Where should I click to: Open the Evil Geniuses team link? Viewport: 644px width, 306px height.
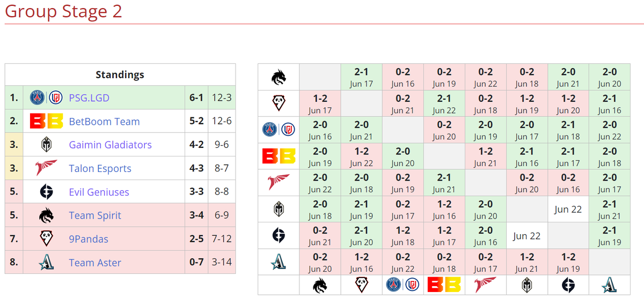[x=99, y=192]
